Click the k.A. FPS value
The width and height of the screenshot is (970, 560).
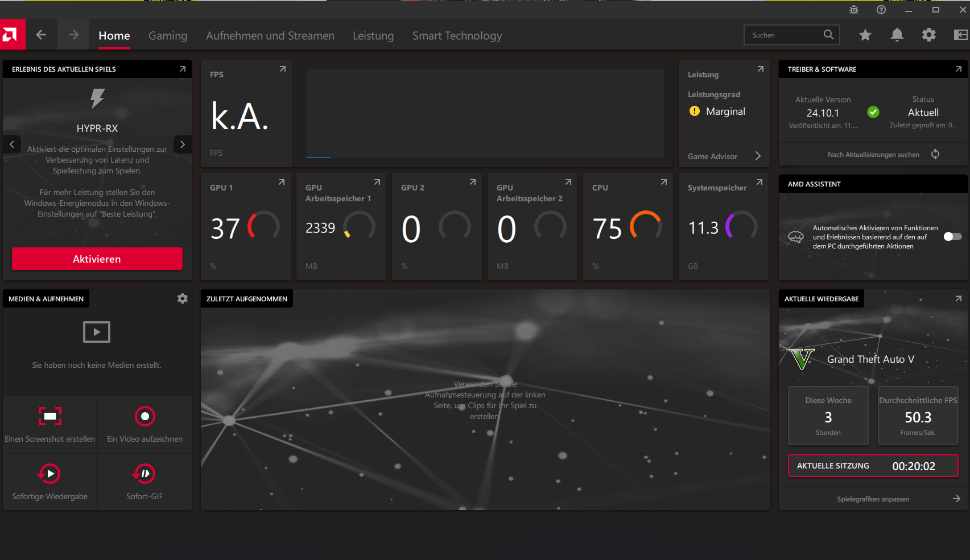coord(240,116)
